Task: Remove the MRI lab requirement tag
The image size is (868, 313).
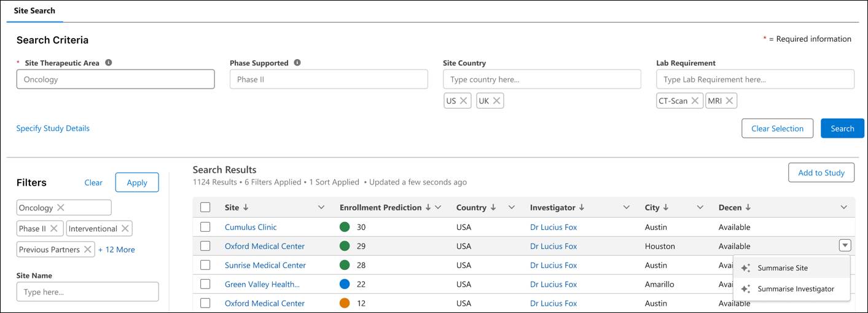Action: tap(729, 101)
